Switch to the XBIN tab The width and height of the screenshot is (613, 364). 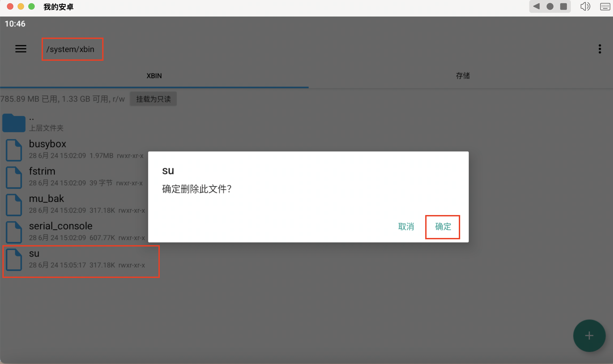[x=154, y=76]
